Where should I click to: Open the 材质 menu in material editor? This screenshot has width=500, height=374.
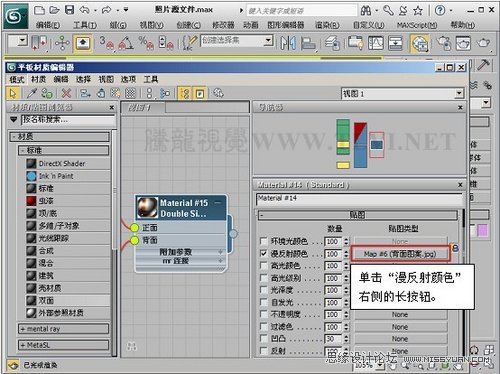coord(38,79)
